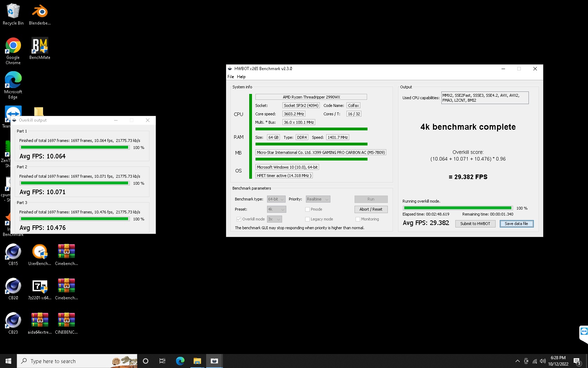This screenshot has width=588, height=368.
Task: Toggle the Overkill mode checkbox
Action: pyautogui.click(x=239, y=219)
